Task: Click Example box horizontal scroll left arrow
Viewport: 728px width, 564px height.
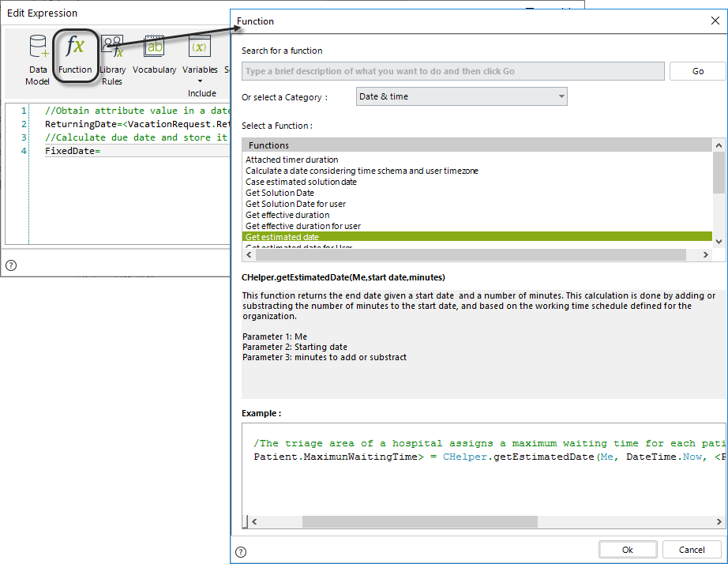Action: point(254,521)
